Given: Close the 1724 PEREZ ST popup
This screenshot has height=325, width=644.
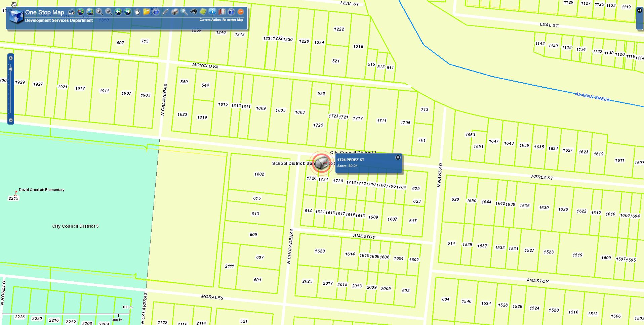Looking at the screenshot, I should pos(398,157).
